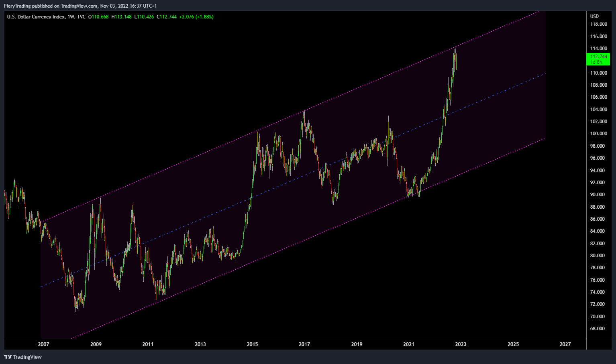The image size is (616, 364).
Task: Click the 116.000 price axis label
Action: point(598,37)
